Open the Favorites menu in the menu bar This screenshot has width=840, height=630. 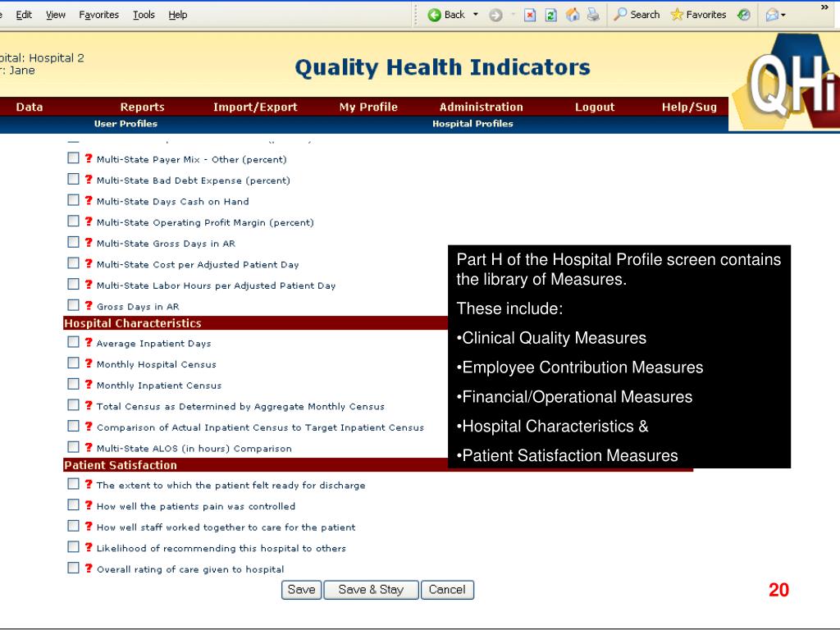[99, 15]
